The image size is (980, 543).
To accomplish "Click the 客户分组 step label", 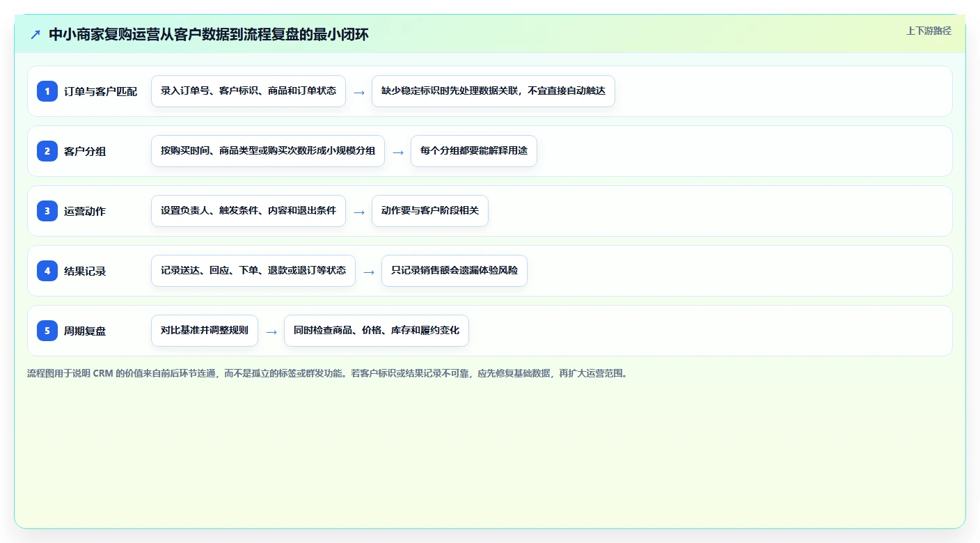I will pyautogui.click(x=85, y=151).
